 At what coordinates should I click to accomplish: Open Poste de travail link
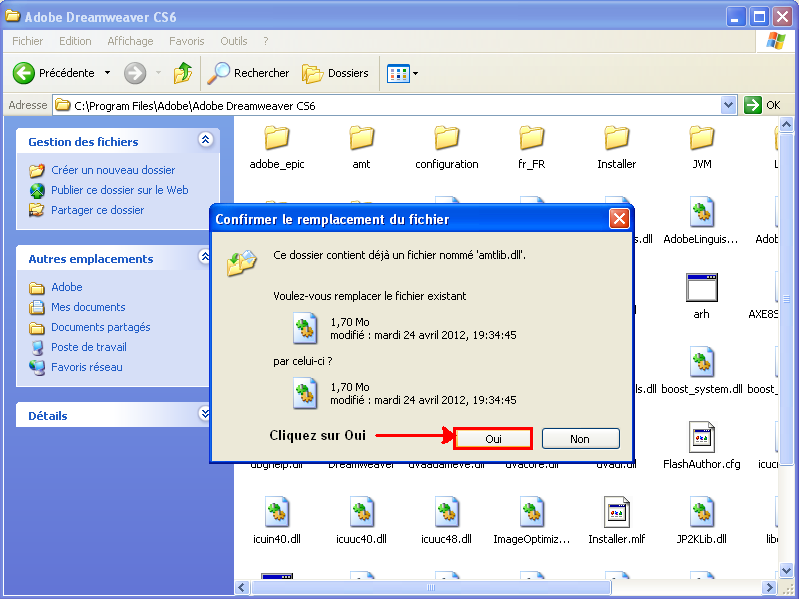tap(89, 347)
